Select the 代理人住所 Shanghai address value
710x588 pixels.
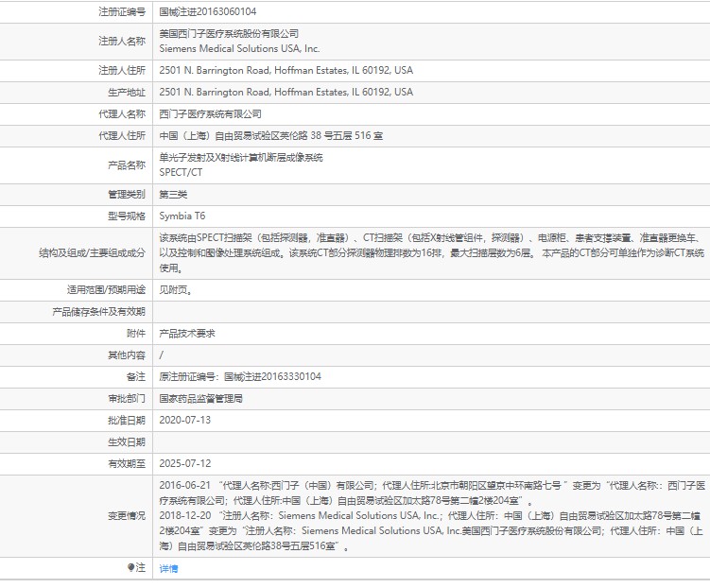(270, 136)
